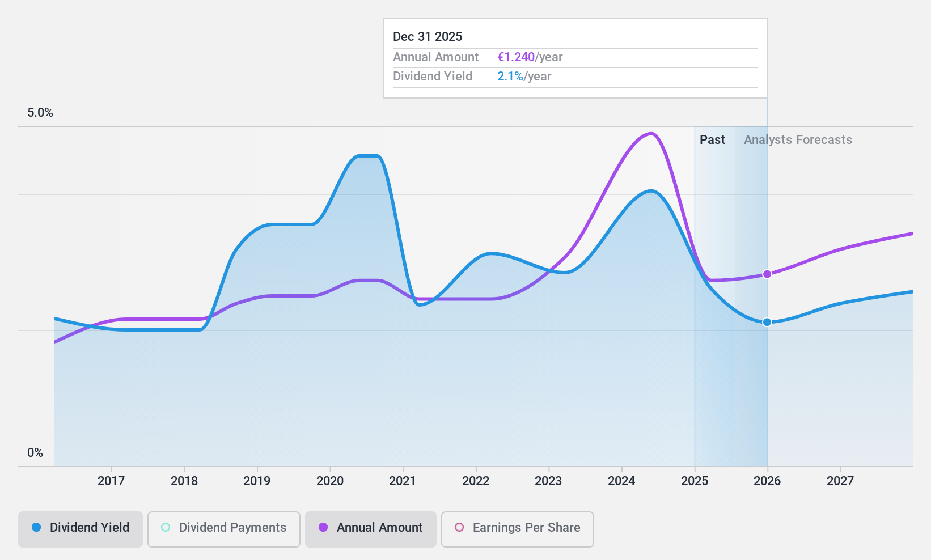
Task: Click the 2021 axis label
Action: pyautogui.click(x=403, y=481)
